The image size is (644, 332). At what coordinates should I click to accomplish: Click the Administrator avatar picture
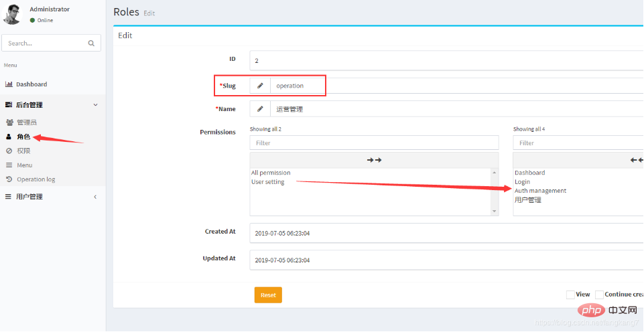[x=13, y=14]
